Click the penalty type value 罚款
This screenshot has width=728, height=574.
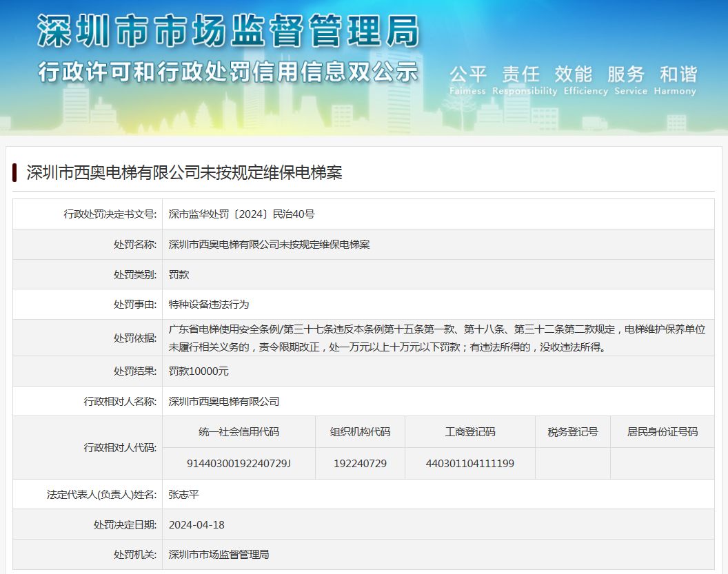pos(179,274)
